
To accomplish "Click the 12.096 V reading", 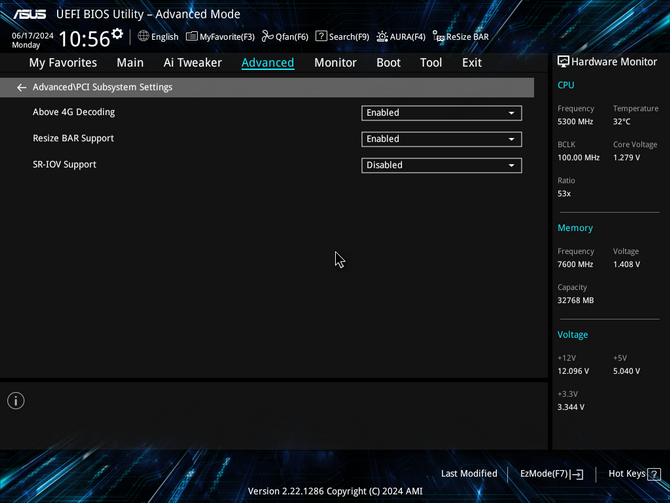I will click(573, 371).
